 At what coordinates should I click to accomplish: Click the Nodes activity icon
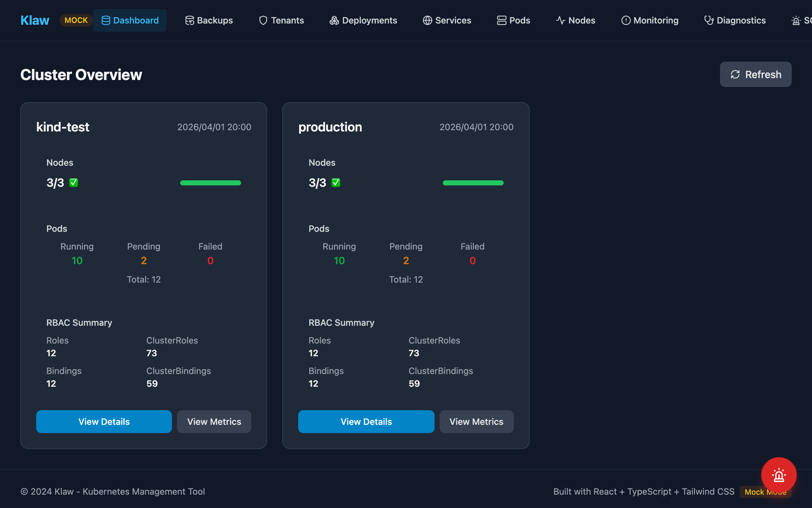click(561, 21)
